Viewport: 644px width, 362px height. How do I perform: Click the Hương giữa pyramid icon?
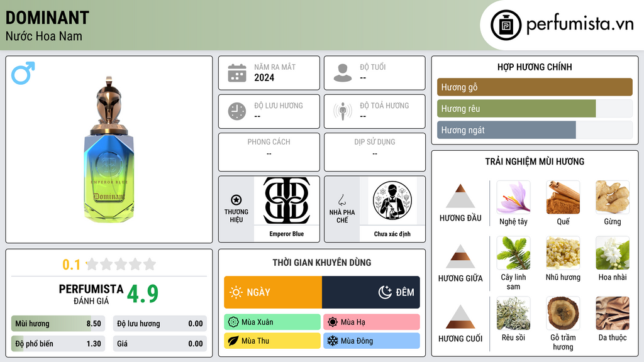(460, 256)
